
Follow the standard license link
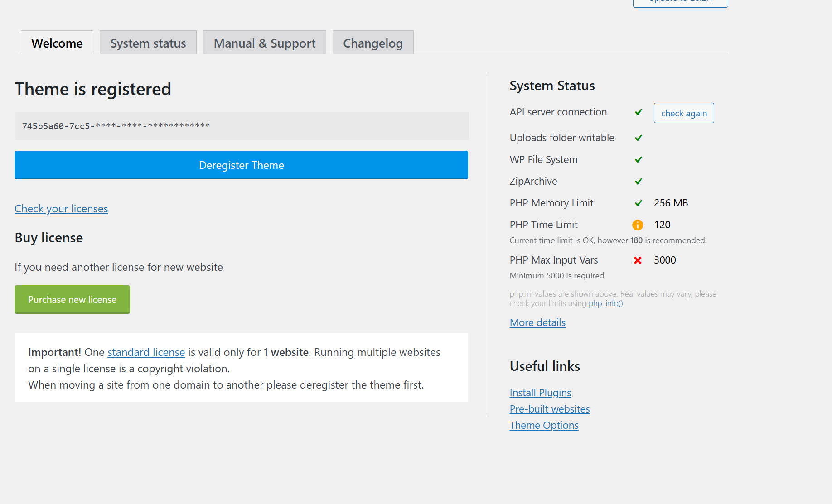[146, 352]
